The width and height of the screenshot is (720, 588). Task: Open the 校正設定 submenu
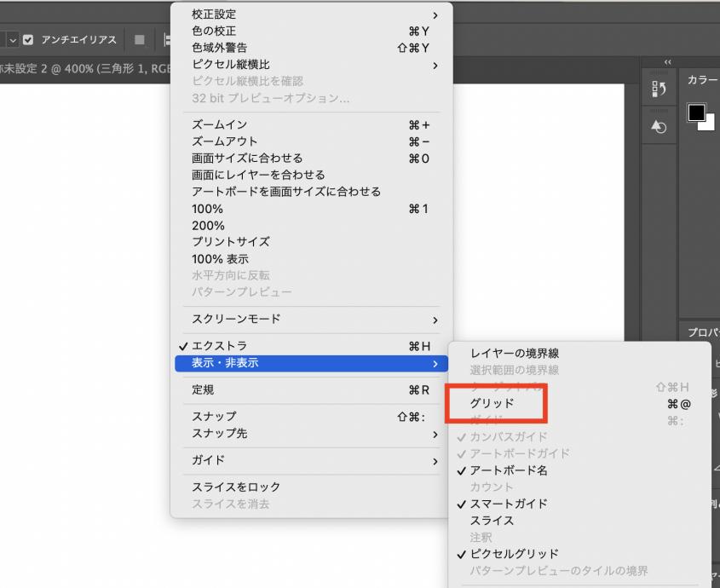[x=311, y=14]
